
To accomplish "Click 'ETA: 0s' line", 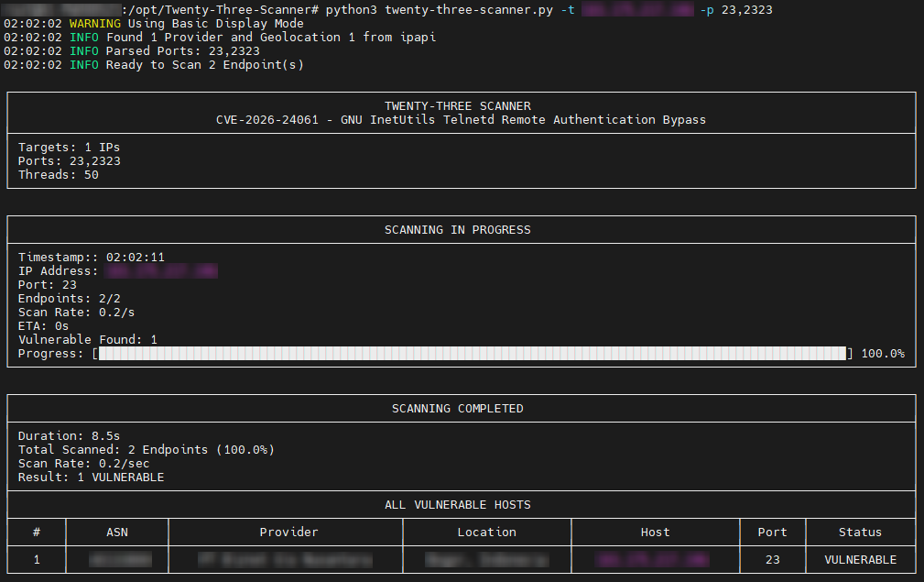I will pyautogui.click(x=44, y=326).
